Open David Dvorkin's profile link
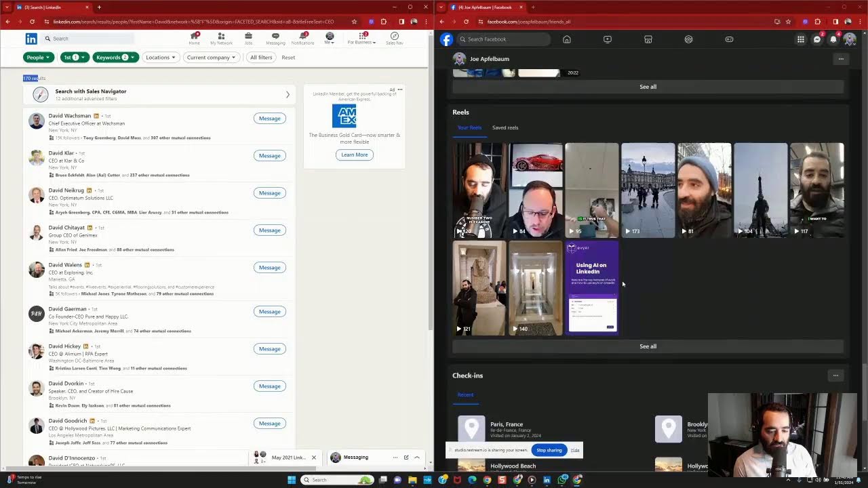Image resolution: width=868 pixels, height=488 pixels. tap(66, 384)
